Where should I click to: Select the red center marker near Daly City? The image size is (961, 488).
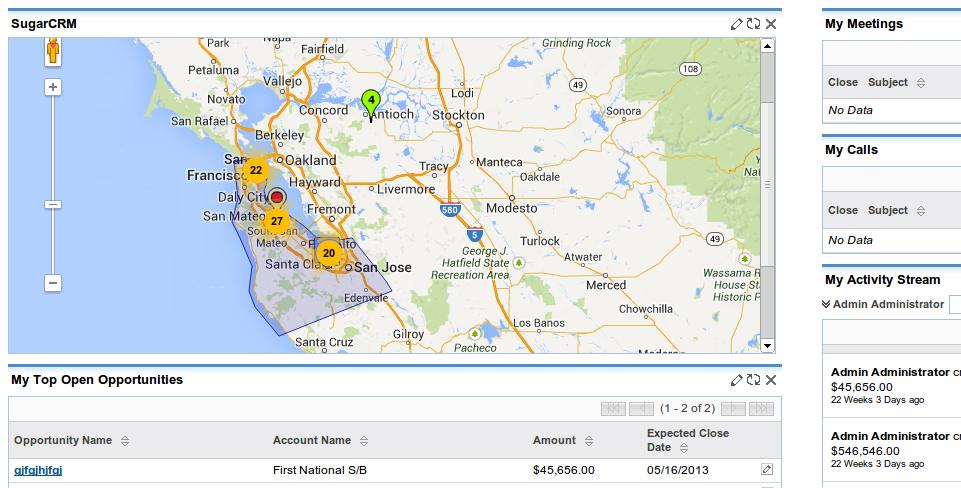(x=277, y=197)
